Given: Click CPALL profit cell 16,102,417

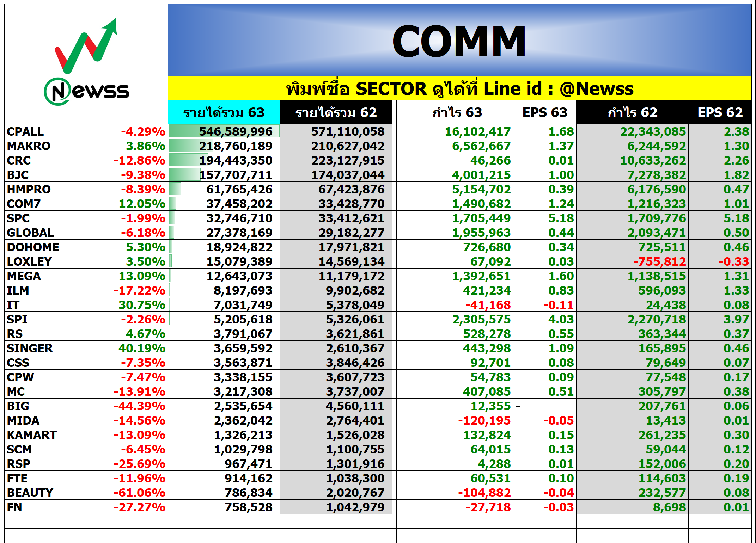Looking at the screenshot, I should pyautogui.click(x=457, y=131).
